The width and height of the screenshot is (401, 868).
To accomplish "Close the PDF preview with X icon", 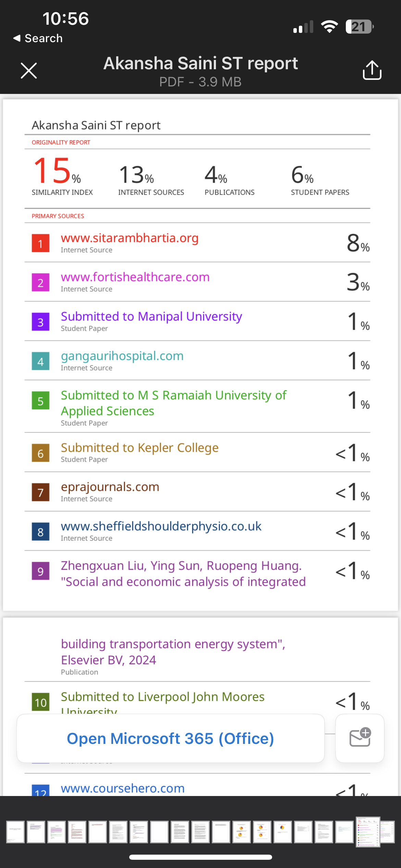I will coord(29,71).
